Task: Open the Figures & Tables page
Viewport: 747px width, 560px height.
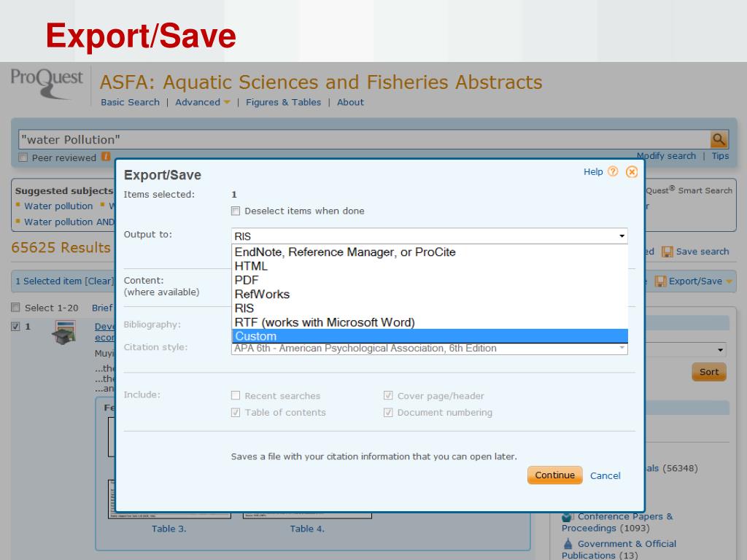Action: 284,102
